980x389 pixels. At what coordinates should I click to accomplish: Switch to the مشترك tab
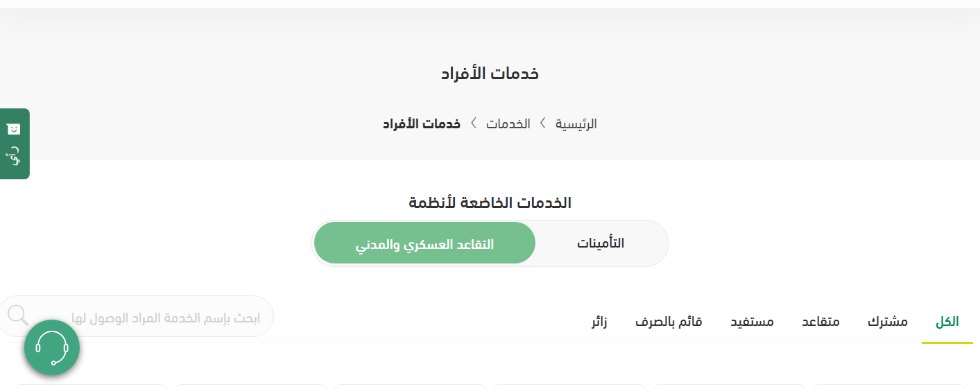[x=888, y=322]
